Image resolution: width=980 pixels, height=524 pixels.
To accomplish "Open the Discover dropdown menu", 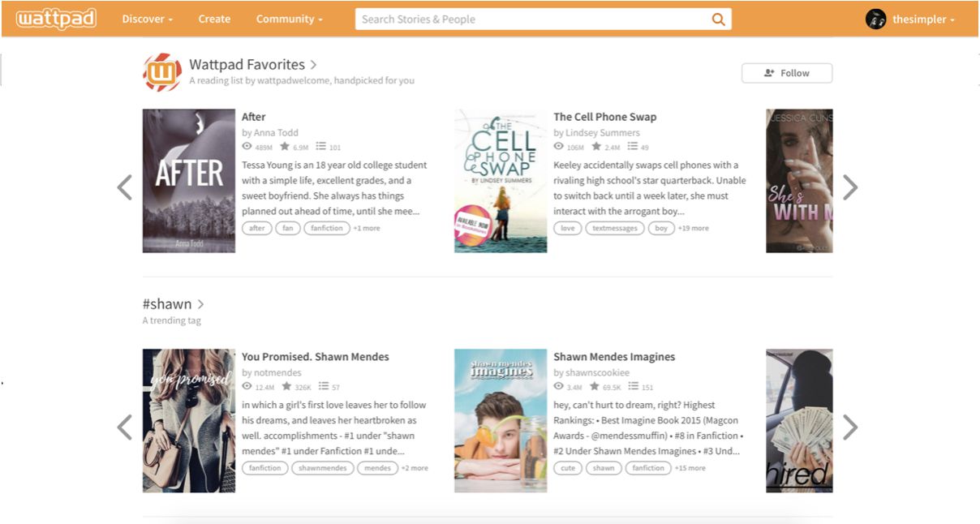I will point(147,19).
